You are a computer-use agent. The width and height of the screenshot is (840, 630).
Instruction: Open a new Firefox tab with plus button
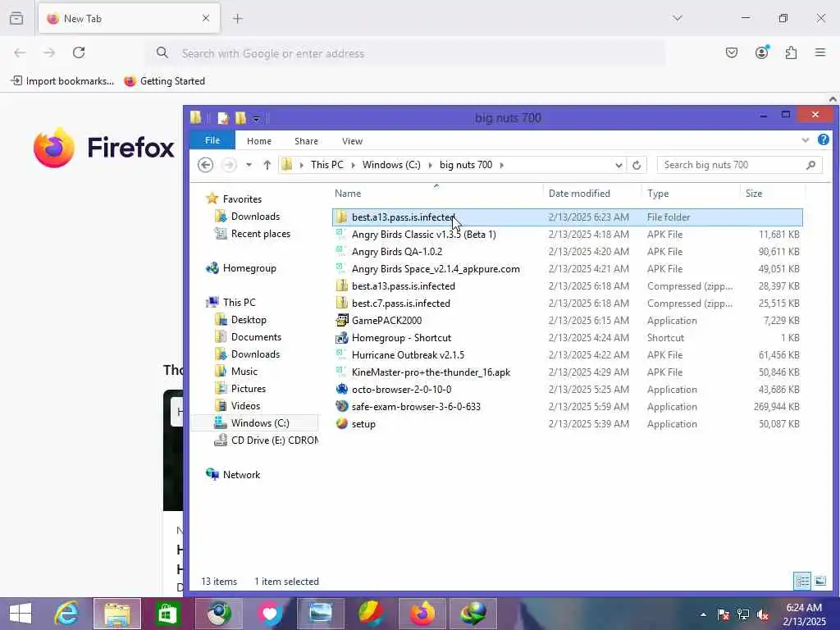pyautogui.click(x=238, y=18)
